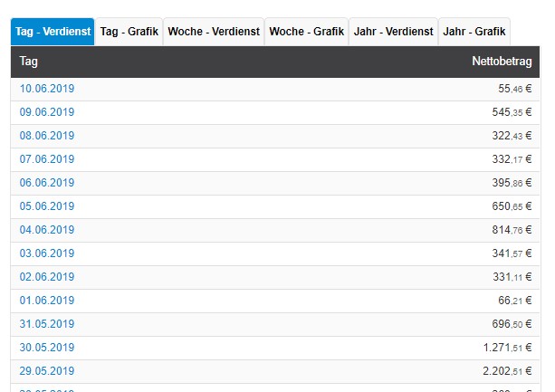Click the 03.06.2019 link
The height and width of the screenshot is (392, 555).
pos(47,253)
